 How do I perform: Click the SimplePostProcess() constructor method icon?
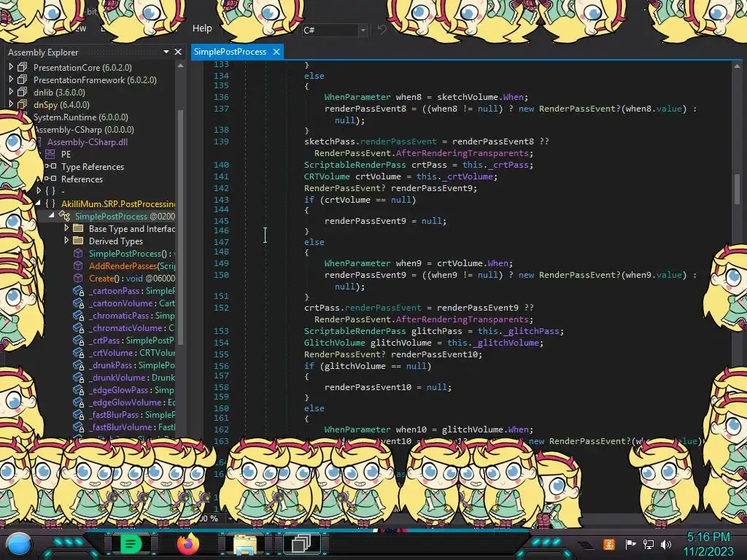click(78, 253)
